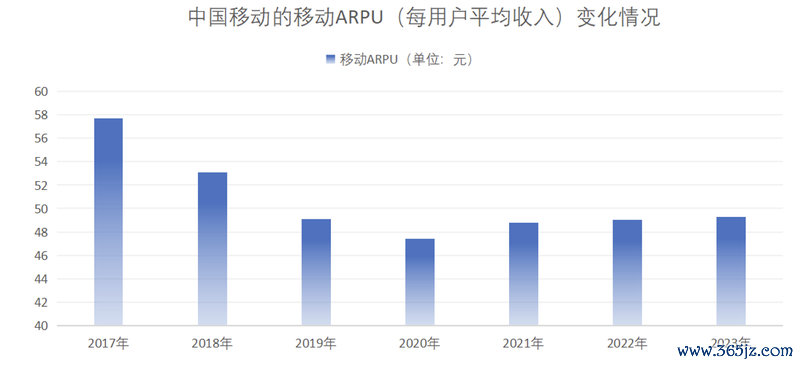Click the chart title about 中国移动 ARPU

pos(424,17)
